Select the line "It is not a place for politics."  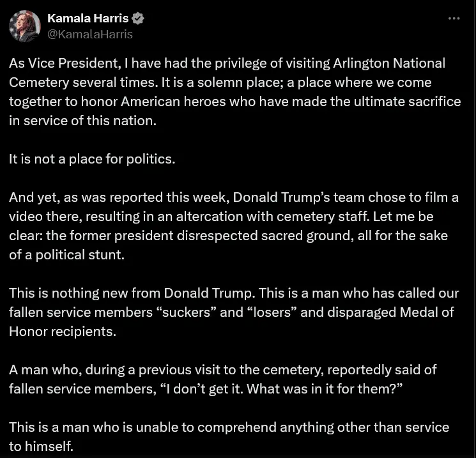(92, 159)
